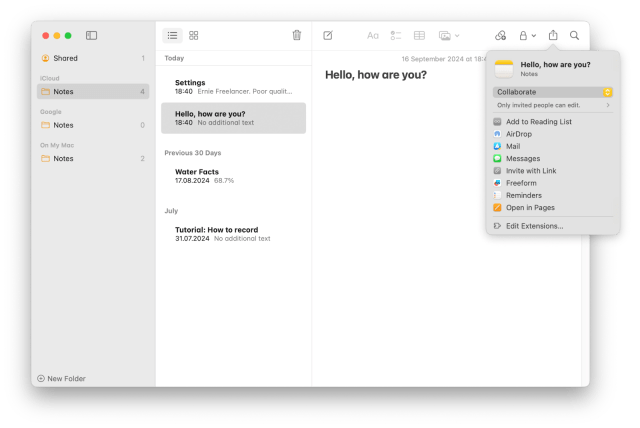
Task: Toggle the sidebar visibility icon
Action: pos(91,35)
